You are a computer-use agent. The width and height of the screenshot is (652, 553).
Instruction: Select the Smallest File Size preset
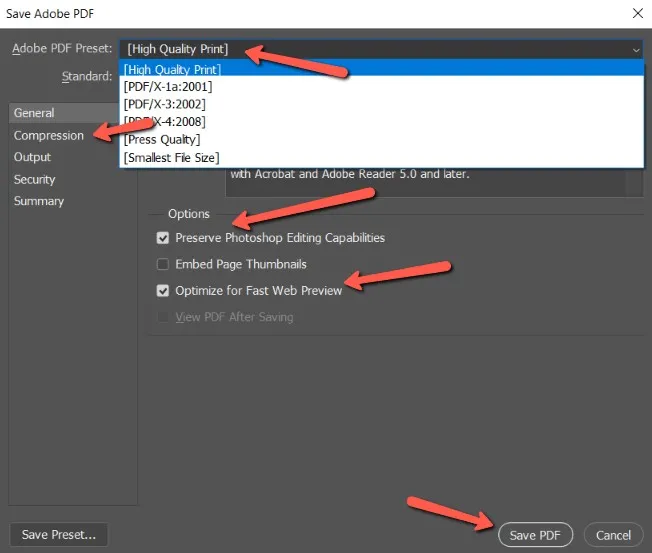click(381, 158)
